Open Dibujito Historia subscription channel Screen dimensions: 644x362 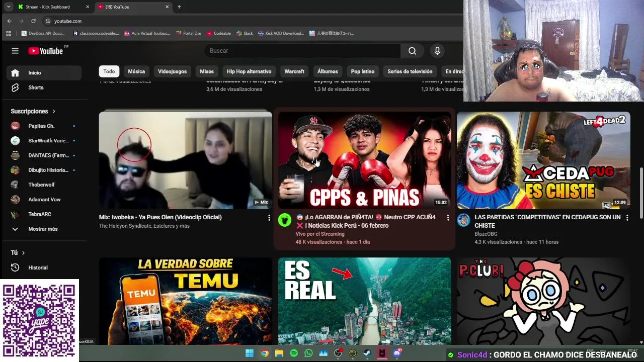[44, 170]
